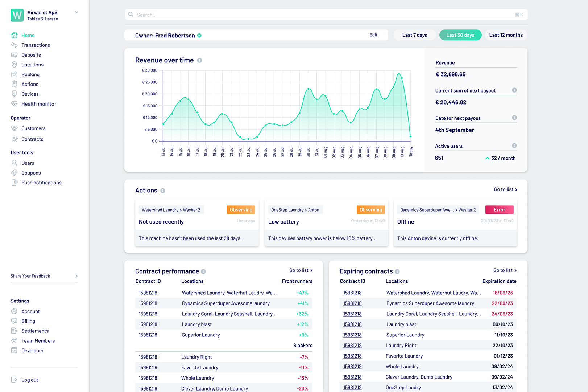Open the Health monitor heart icon
The image size is (588, 392).
14,104
